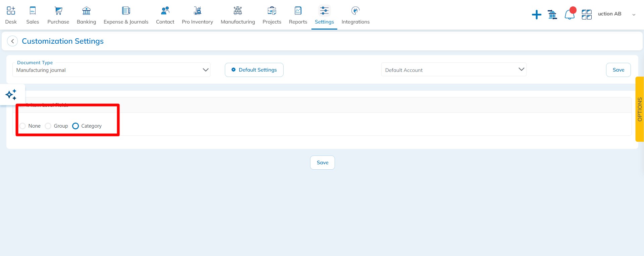Open the Desk module icon
This screenshot has height=256, width=644.
pos(11,11)
